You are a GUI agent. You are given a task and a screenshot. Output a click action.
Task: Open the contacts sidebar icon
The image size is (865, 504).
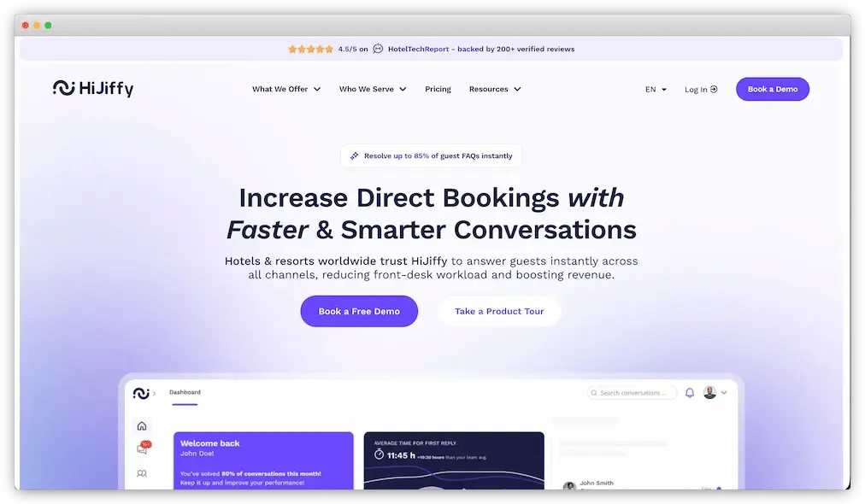click(x=142, y=473)
